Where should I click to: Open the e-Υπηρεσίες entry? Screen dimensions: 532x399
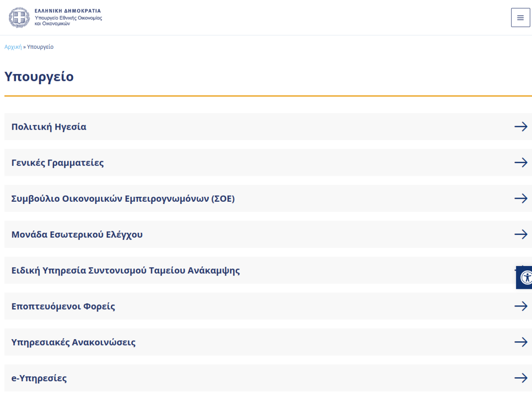pos(268,378)
